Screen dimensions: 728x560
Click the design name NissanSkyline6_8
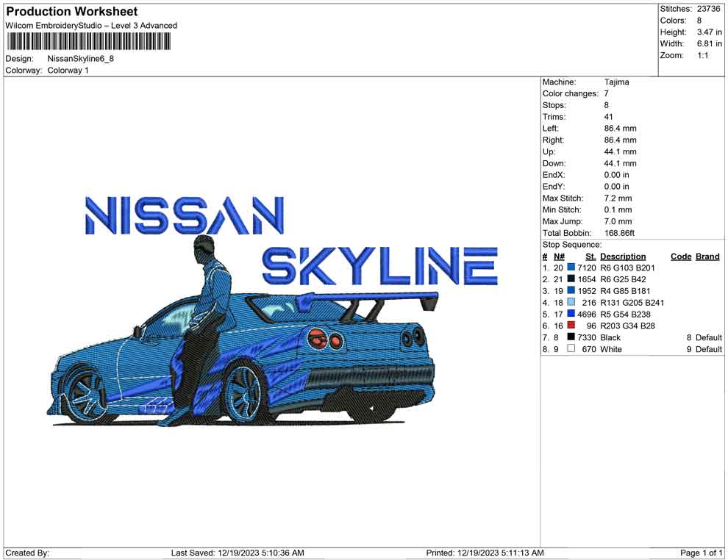pos(82,58)
